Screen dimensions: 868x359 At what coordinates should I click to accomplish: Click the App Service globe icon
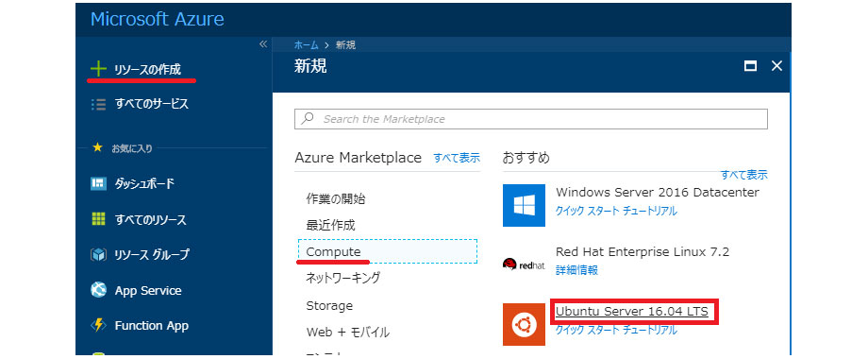pos(98,290)
